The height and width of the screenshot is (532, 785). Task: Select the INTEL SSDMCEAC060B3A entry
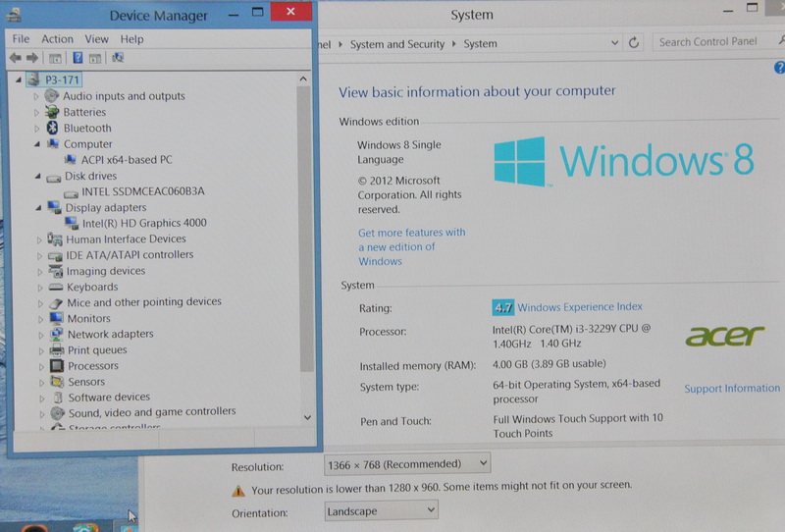[x=142, y=191]
